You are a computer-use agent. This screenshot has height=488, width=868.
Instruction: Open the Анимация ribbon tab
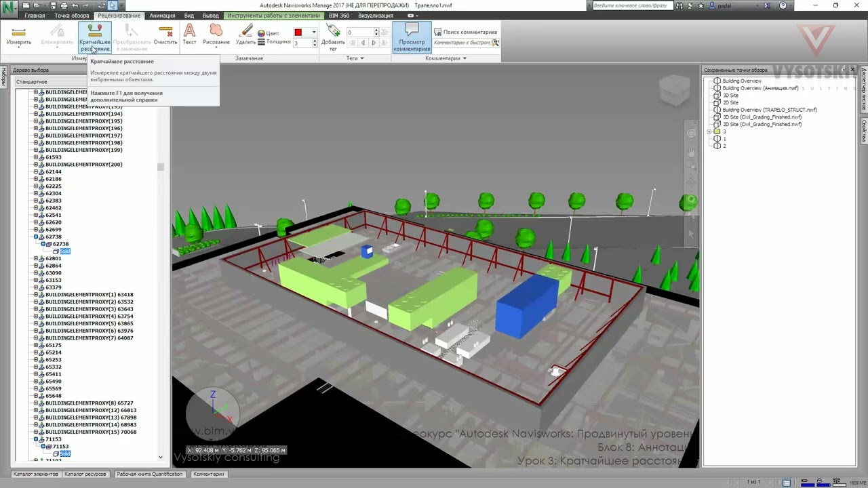[x=162, y=16]
